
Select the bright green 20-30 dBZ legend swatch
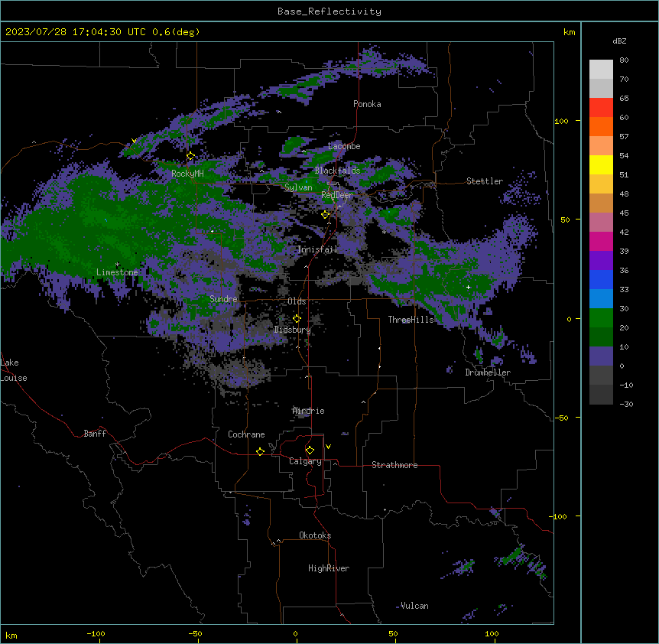pos(601,318)
